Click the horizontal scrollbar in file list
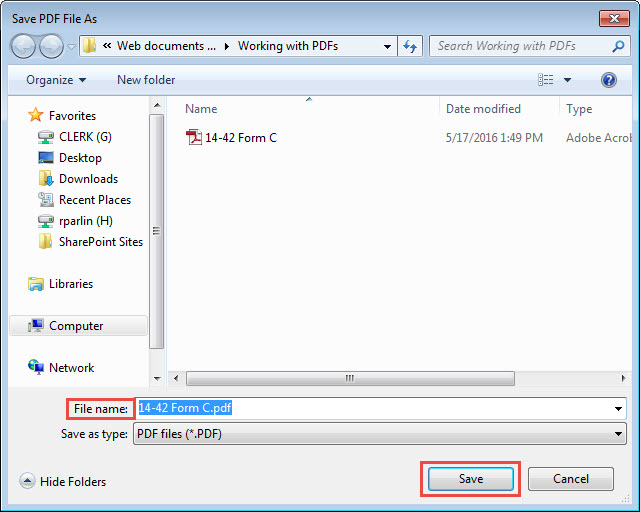 click(x=350, y=378)
